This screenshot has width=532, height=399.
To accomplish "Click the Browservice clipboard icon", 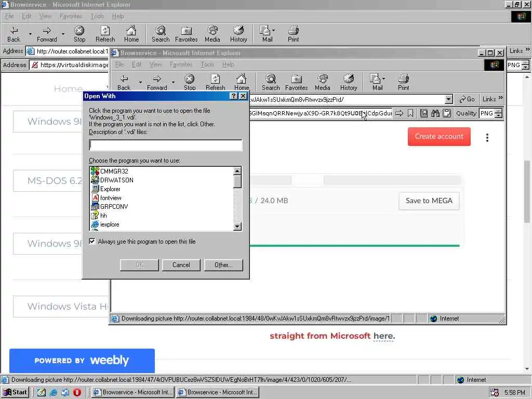I will pos(447,113).
